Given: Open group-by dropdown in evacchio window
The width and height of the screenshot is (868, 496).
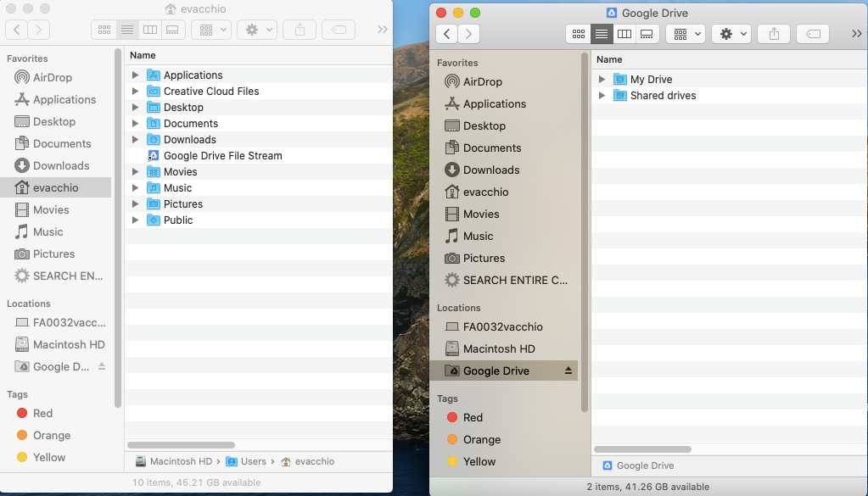Looking at the screenshot, I should (x=211, y=30).
